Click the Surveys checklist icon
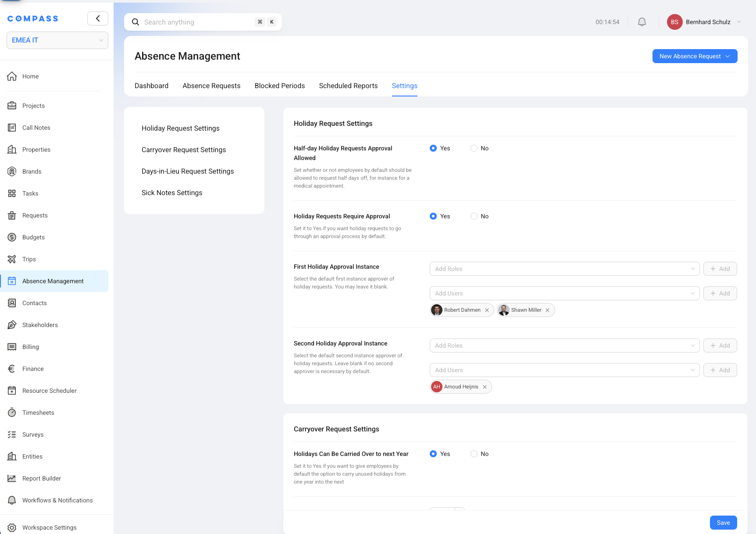Viewport: 756px width, 534px height. click(12, 434)
